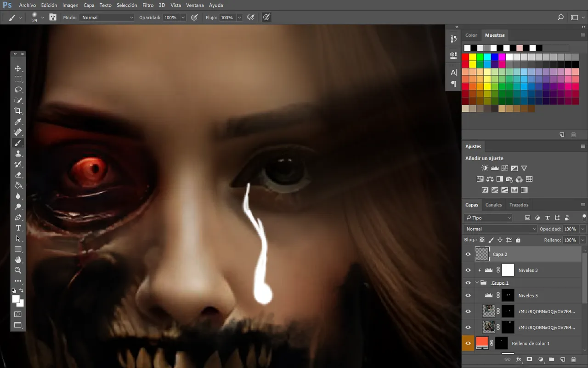Toggle visibility of Grupo 1
This screenshot has width=588, height=368.
click(x=468, y=283)
